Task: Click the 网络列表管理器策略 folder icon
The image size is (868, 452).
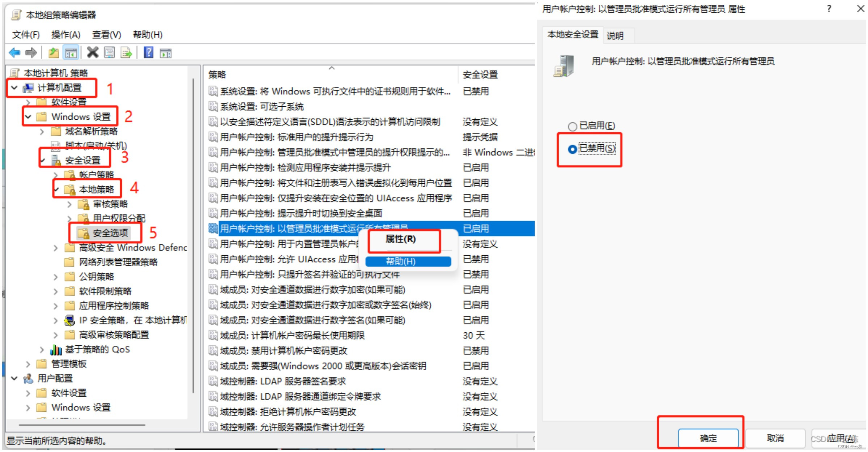Action: coord(69,262)
